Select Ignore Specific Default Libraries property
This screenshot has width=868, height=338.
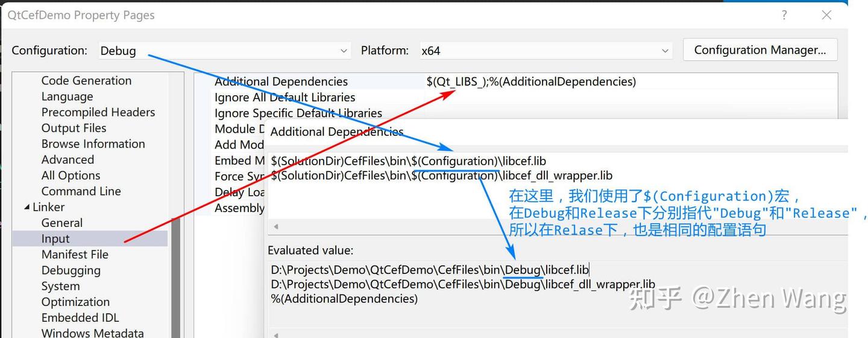(298, 113)
